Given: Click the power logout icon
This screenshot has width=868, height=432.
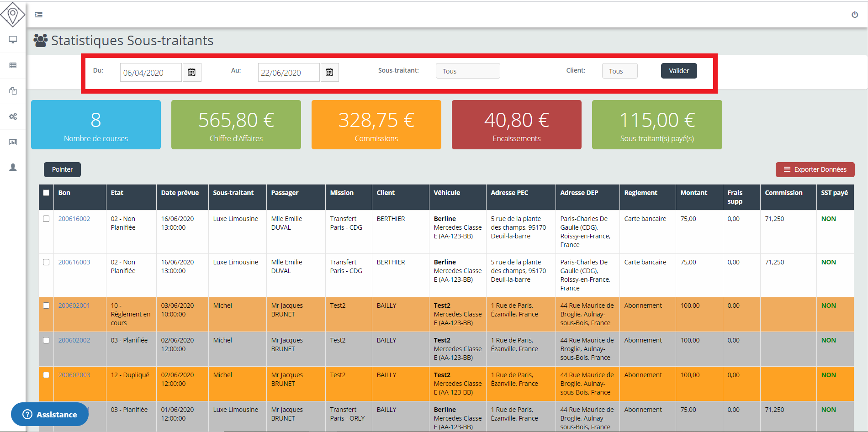Looking at the screenshot, I should tap(854, 15).
